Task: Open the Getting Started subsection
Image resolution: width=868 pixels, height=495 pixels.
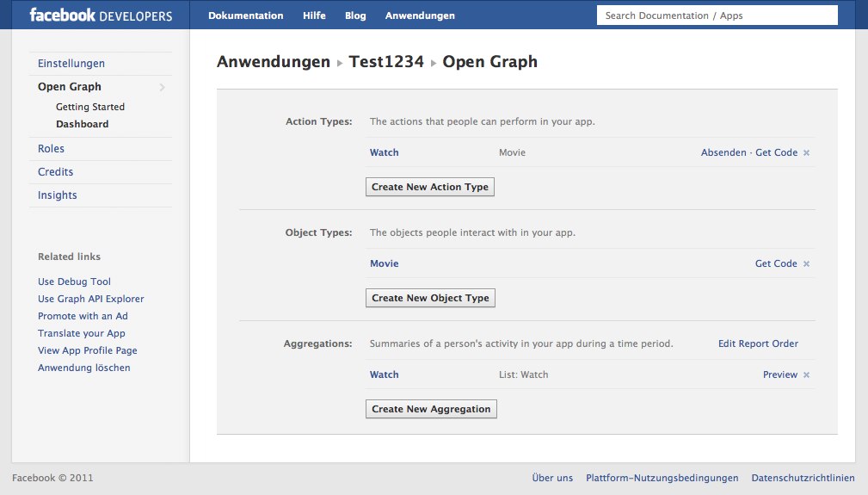Action: point(90,107)
